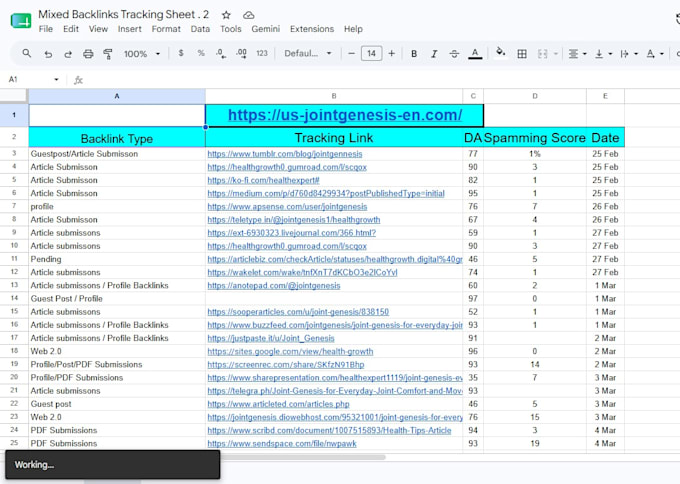Open the Gemini menu
The height and width of the screenshot is (484, 680).
(x=265, y=29)
